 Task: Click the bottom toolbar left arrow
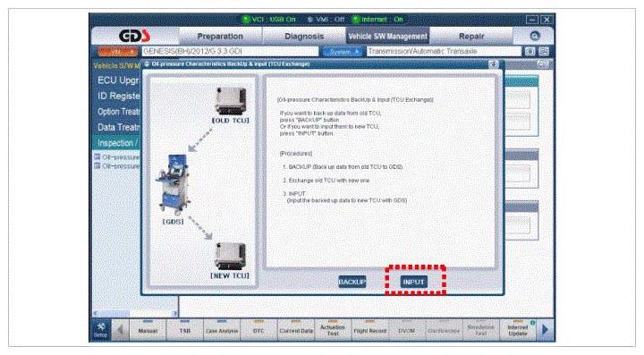tap(120, 330)
